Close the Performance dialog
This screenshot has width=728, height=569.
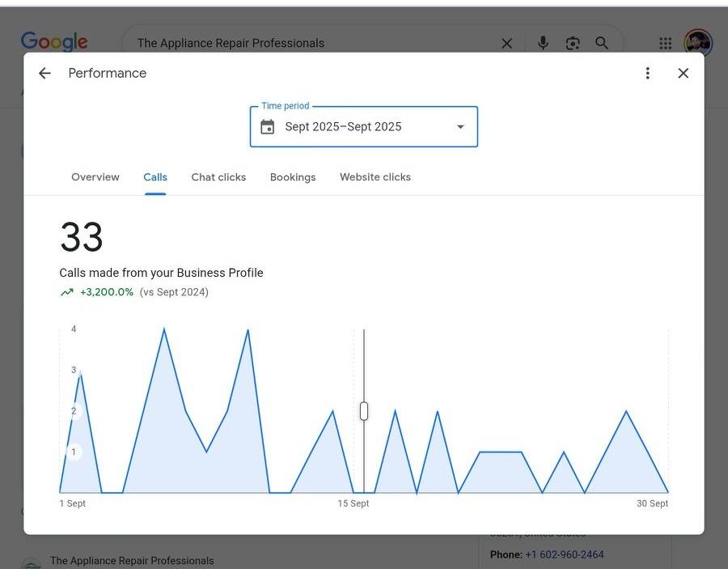683,74
